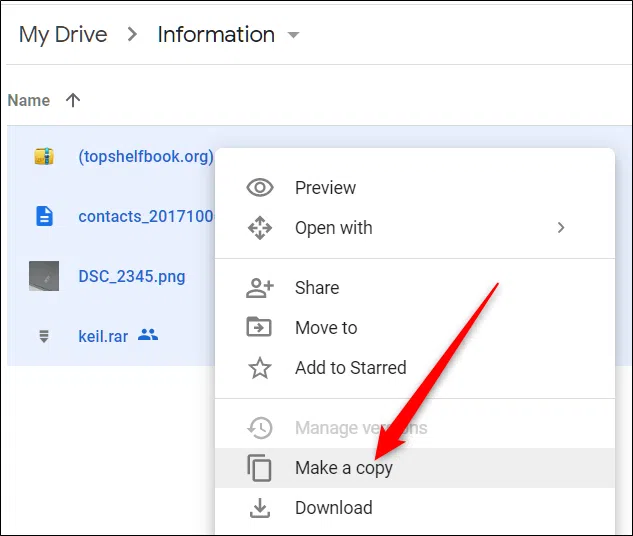Select the (topshelfbook.org) archive file
The height and width of the screenshot is (536, 633).
(x=145, y=156)
